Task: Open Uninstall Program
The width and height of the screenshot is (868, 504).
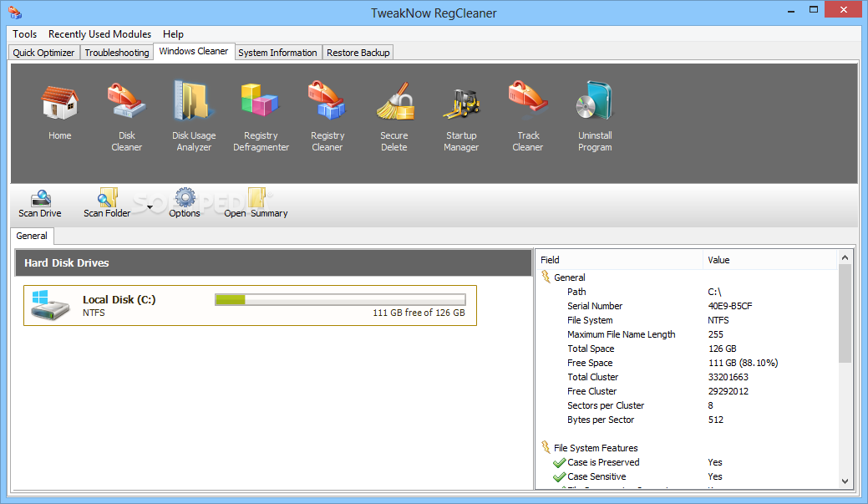Action: point(595,101)
